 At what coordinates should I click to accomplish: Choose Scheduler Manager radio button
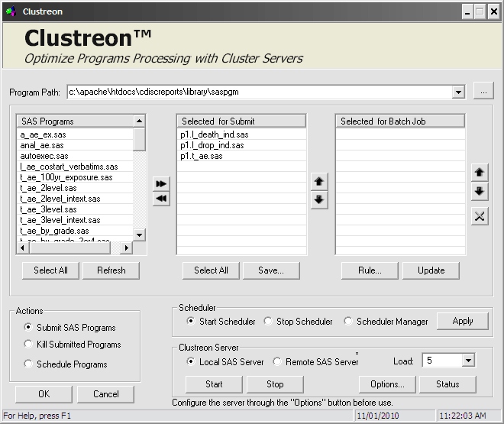(347, 321)
